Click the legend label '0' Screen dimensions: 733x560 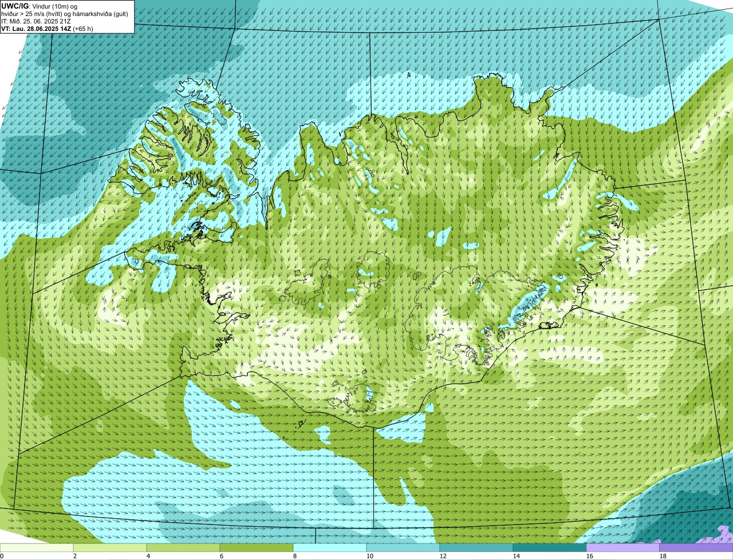tap(2, 556)
